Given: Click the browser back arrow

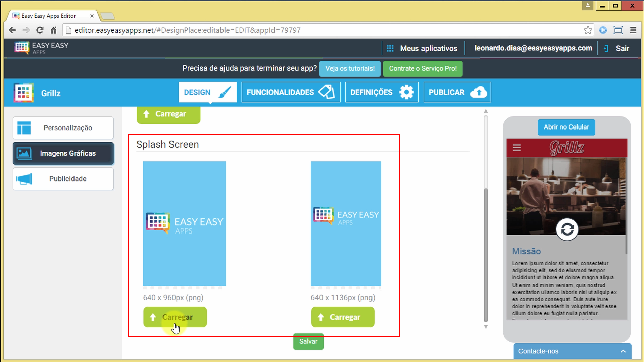Looking at the screenshot, I should click(x=12, y=30).
